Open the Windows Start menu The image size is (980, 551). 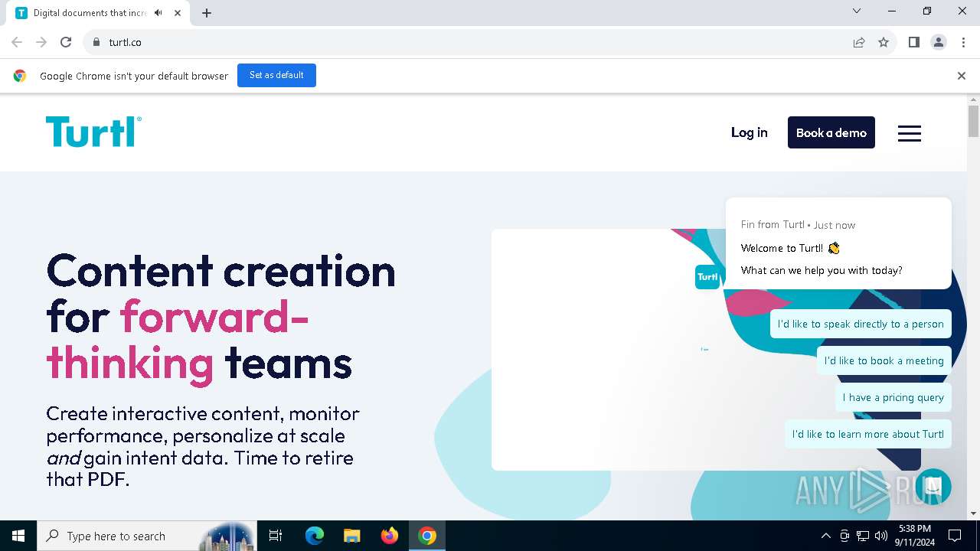[18, 536]
